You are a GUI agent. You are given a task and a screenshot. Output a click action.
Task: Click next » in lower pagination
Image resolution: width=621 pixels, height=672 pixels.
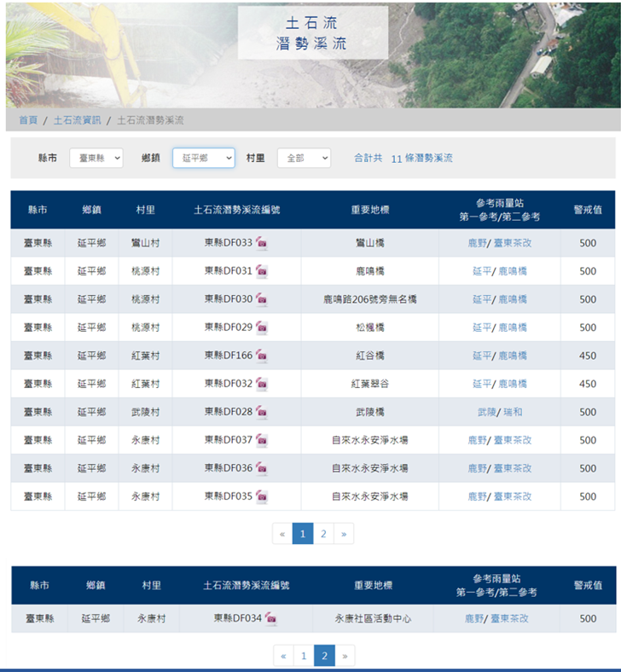coord(345,656)
